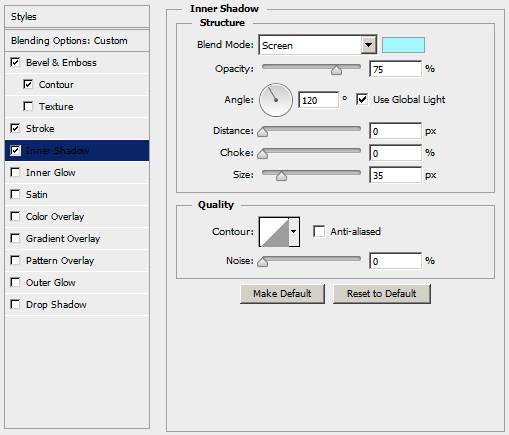Viewport: 509px width, 435px height.
Task: Click the Screen blend mode combo box
Action: pos(318,45)
